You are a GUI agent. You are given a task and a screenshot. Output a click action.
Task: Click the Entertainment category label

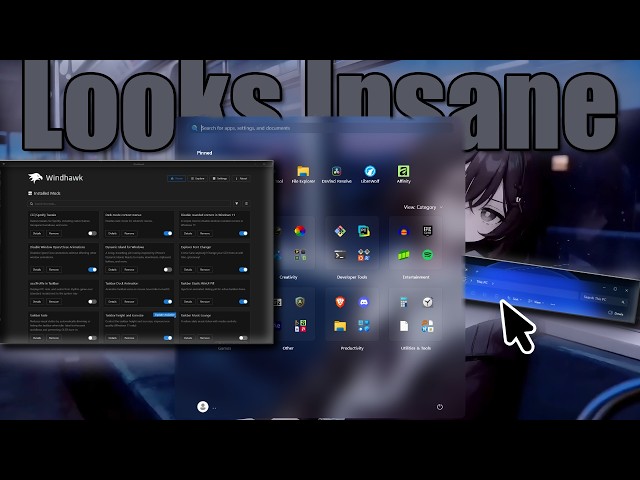coord(416,277)
